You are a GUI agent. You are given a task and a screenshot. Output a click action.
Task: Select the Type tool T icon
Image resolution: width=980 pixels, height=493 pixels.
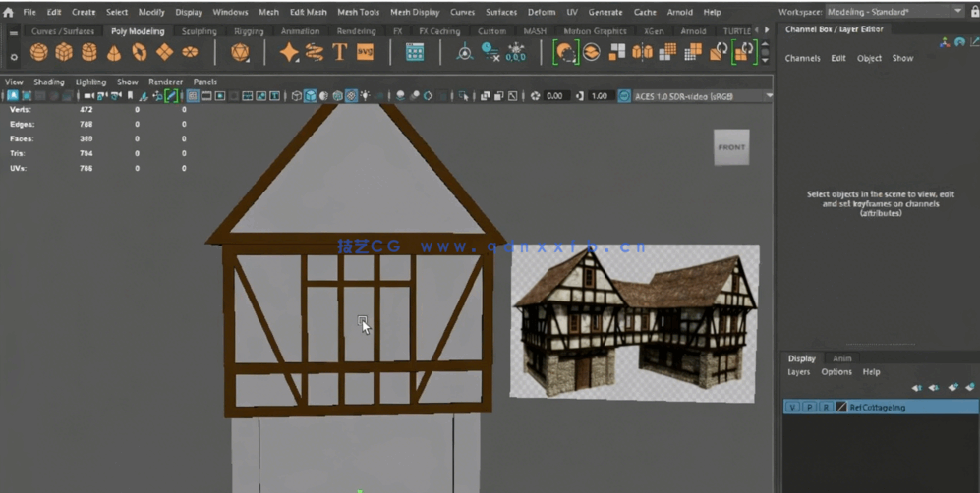[x=339, y=52]
